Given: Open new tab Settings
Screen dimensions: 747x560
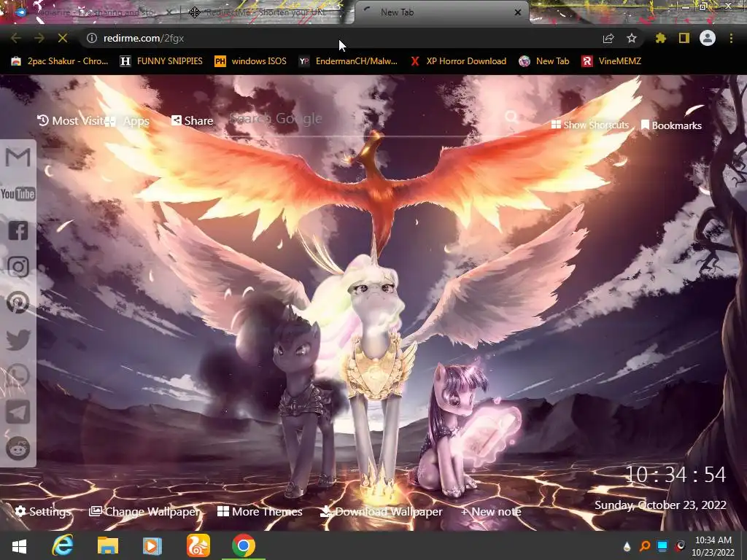Looking at the screenshot, I should pyautogui.click(x=43, y=511).
